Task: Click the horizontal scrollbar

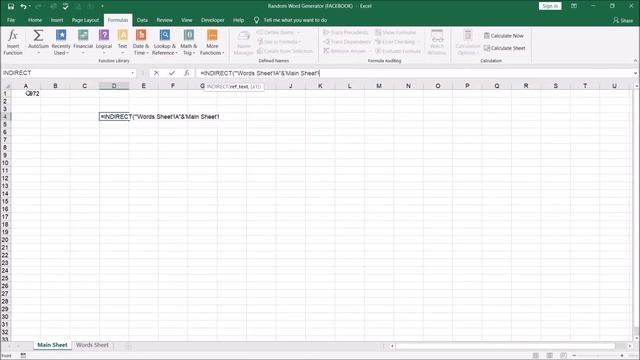Action: [x=504, y=346]
